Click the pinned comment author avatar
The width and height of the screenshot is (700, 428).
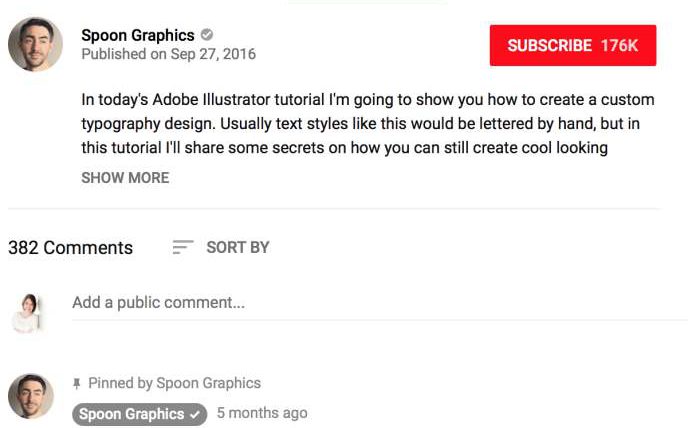pyautogui.click(x=31, y=396)
